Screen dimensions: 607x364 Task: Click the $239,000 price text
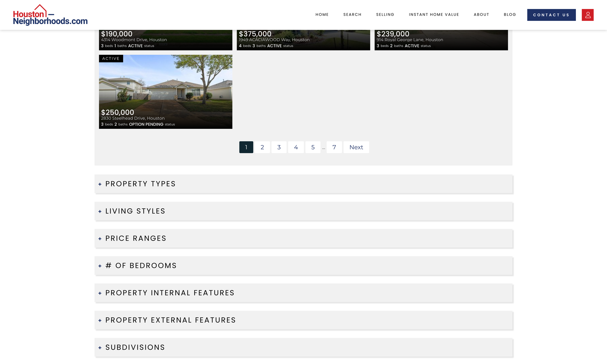pyautogui.click(x=393, y=34)
